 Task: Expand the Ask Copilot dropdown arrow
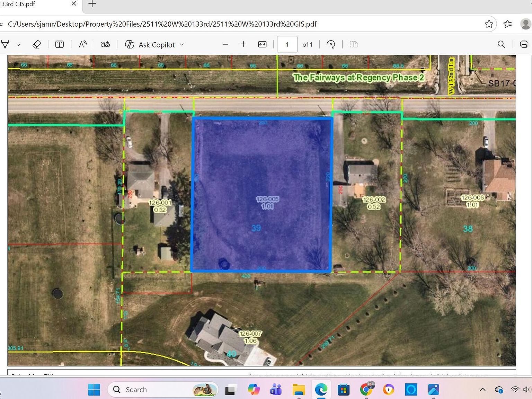tap(182, 44)
